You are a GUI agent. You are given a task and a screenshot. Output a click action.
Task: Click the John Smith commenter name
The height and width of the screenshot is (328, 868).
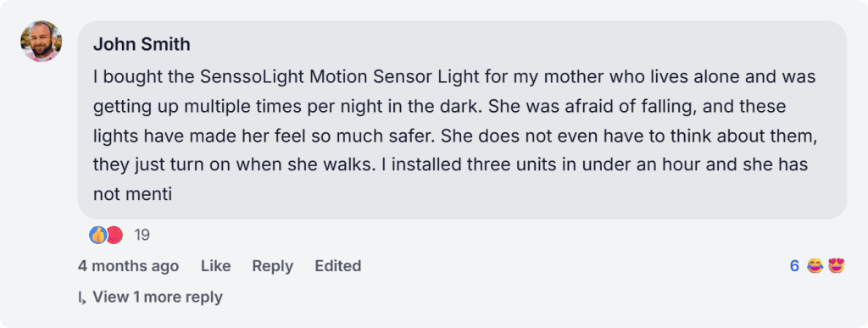(142, 44)
